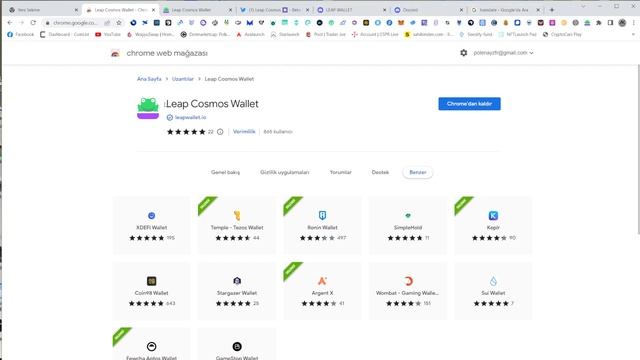This screenshot has width=640, height=360.
Task: Open the Facebook bookmark
Action: pos(20,35)
